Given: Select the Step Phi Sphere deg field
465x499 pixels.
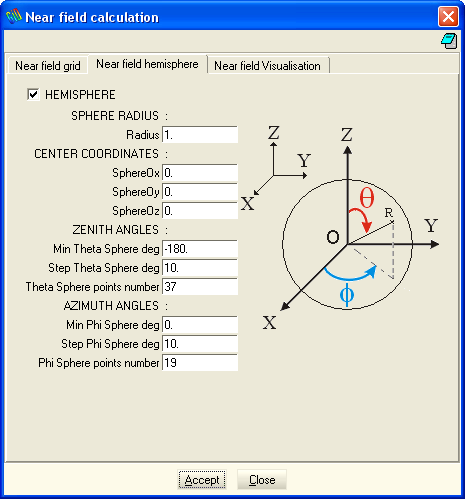Looking at the screenshot, I should pyautogui.click(x=200, y=344).
